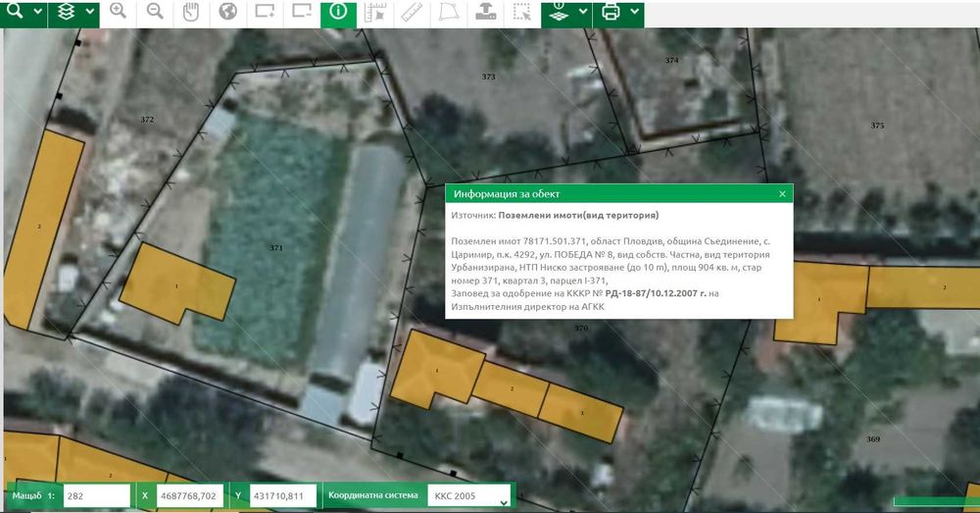Expand the print options dropdown

pyautogui.click(x=635, y=12)
